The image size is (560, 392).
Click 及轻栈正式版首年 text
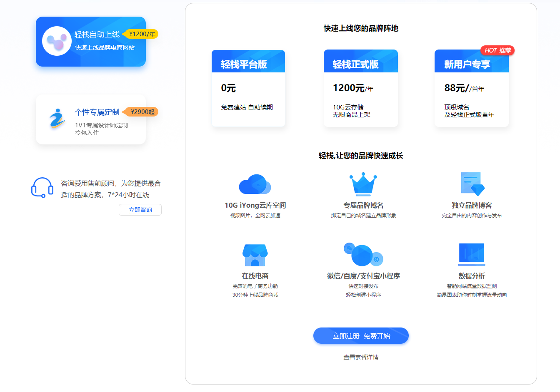click(469, 115)
